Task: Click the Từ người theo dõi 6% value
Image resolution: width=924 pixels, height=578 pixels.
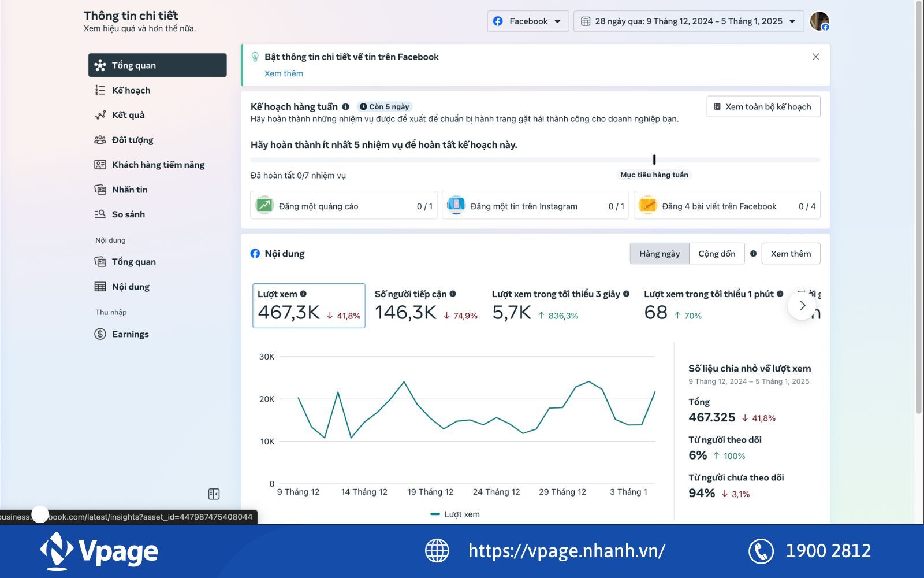Action: tap(698, 455)
